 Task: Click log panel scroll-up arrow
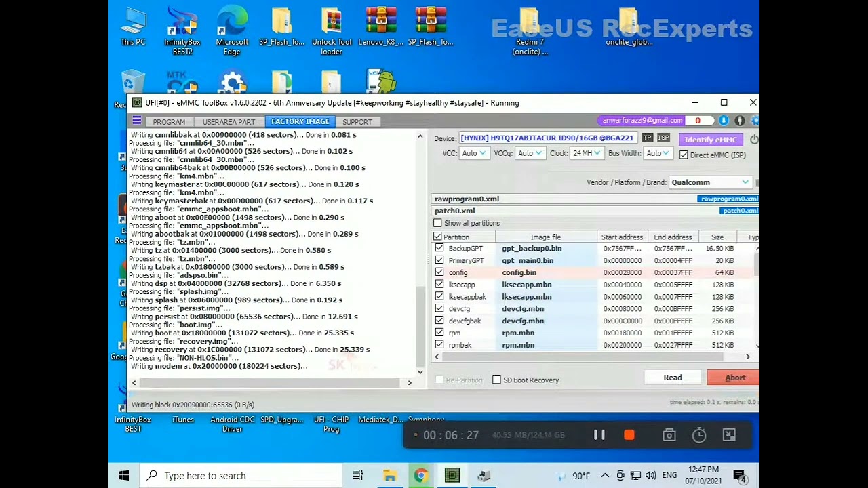coord(420,137)
